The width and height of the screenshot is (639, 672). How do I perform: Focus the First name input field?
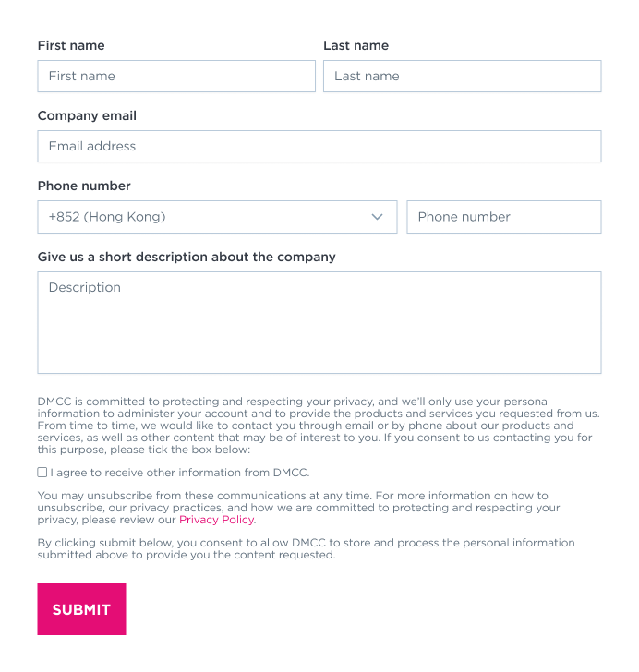pyautogui.click(x=176, y=77)
